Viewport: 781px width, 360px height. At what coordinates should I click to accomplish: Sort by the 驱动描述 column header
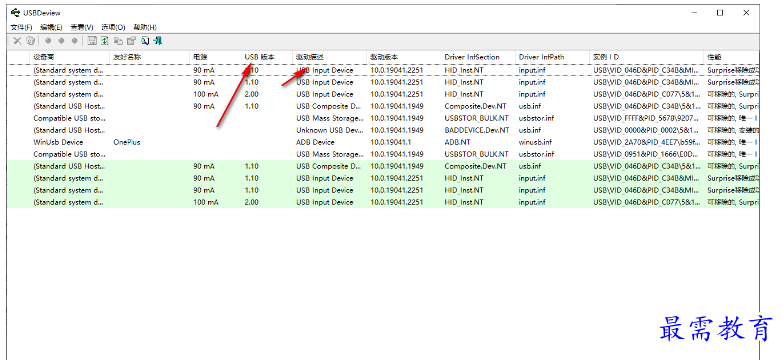click(x=329, y=57)
